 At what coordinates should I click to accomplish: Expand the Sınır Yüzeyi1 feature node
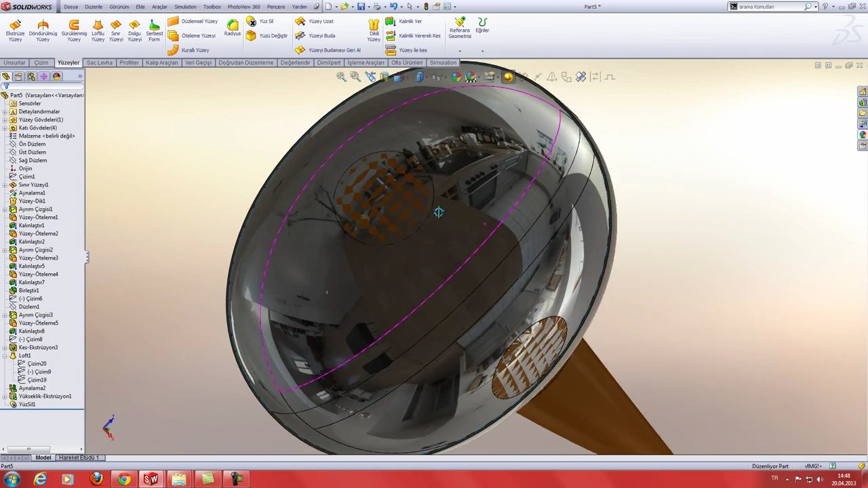[5, 185]
